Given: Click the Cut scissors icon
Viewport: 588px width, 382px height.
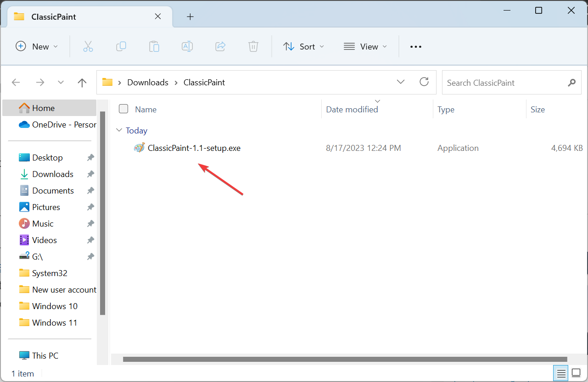Looking at the screenshot, I should (x=88, y=46).
